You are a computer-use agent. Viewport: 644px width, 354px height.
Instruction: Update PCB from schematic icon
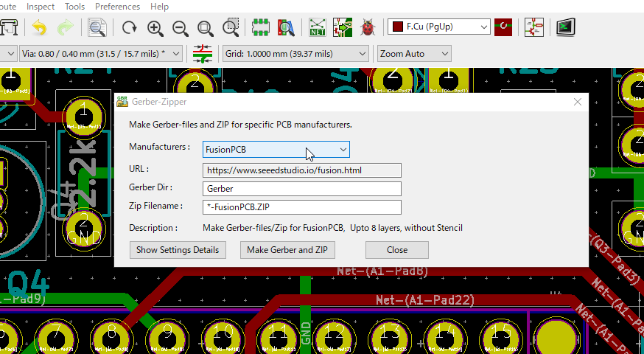coord(343,27)
